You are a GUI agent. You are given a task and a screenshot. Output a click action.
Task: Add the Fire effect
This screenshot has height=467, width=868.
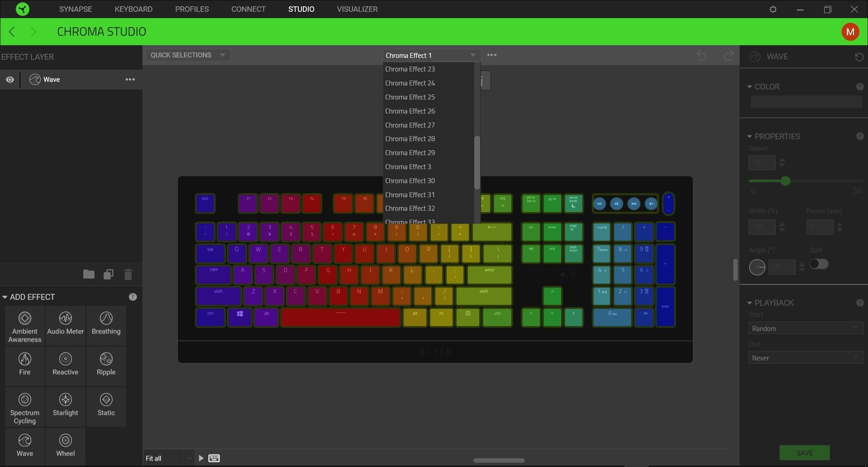(x=25, y=367)
